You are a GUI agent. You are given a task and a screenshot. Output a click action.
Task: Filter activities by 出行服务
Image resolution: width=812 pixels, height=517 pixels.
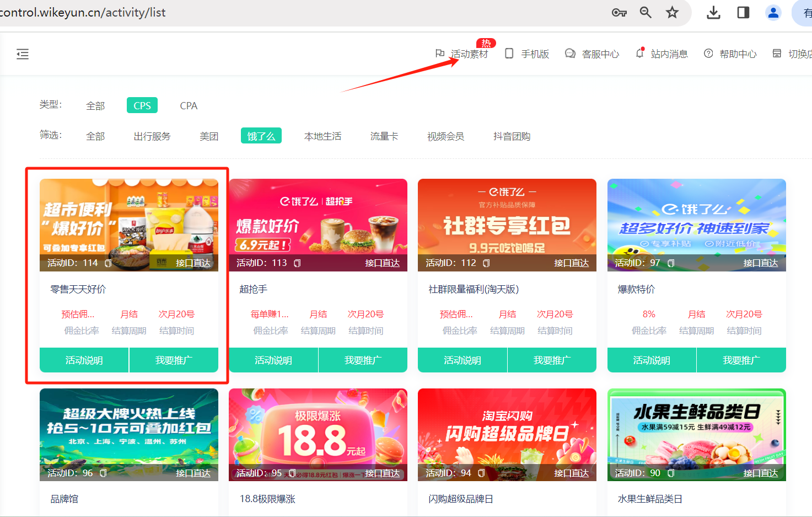pyautogui.click(x=152, y=136)
